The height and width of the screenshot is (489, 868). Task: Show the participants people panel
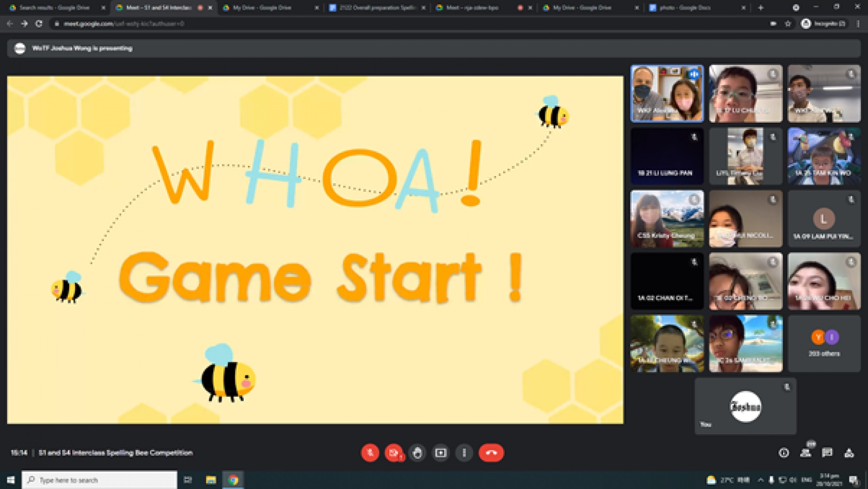(806, 453)
